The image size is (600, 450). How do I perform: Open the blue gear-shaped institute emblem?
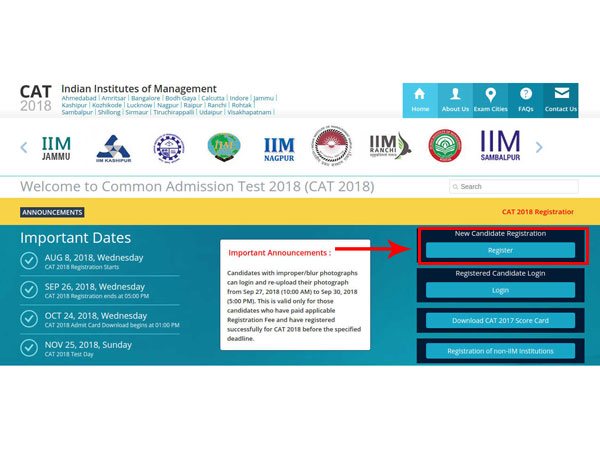coord(169,148)
